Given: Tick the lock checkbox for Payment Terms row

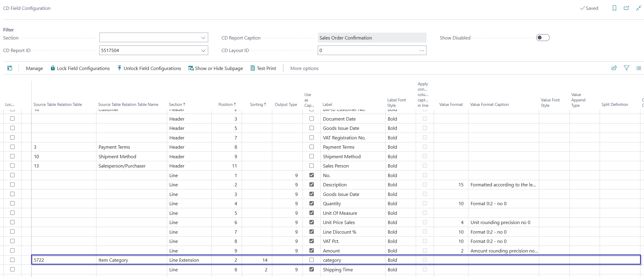Looking at the screenshot, I should tap(12, 147).
